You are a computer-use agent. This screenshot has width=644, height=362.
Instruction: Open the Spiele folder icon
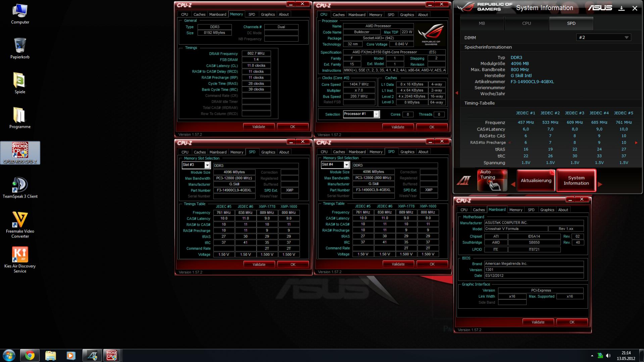click(x=20, y=84)
